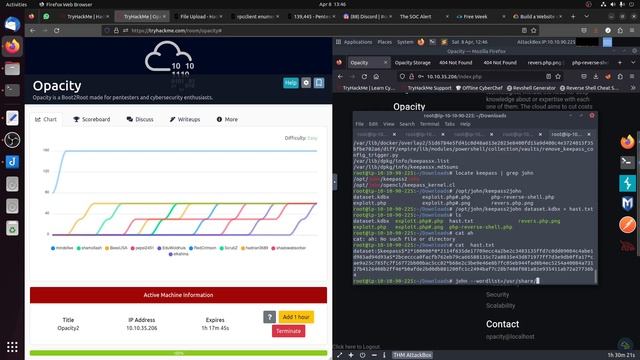Open downloads in AttackBox Firefox toolbar
Image resolution: width=640 pixels, height=360 pixels.
click(596, 76)
